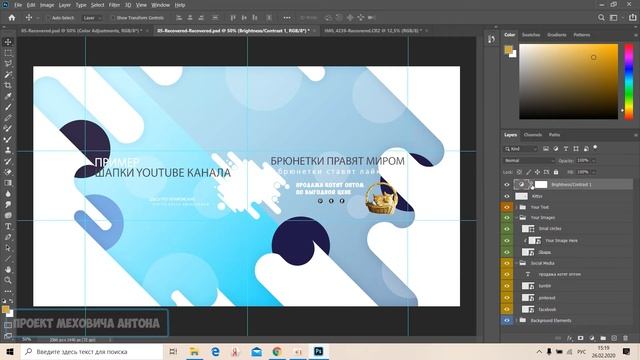Hide the Your Text group
This screenshot has height=360, width=640.
(507, 207)
